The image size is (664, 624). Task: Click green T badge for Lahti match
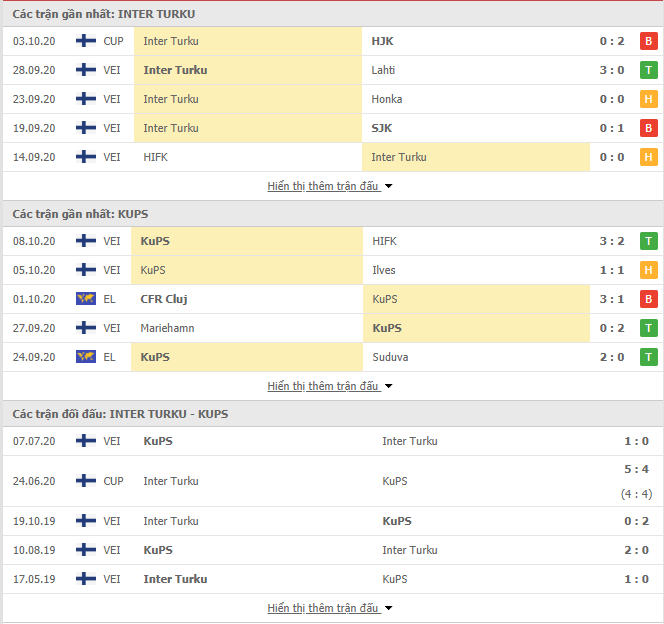pos(648,70)
